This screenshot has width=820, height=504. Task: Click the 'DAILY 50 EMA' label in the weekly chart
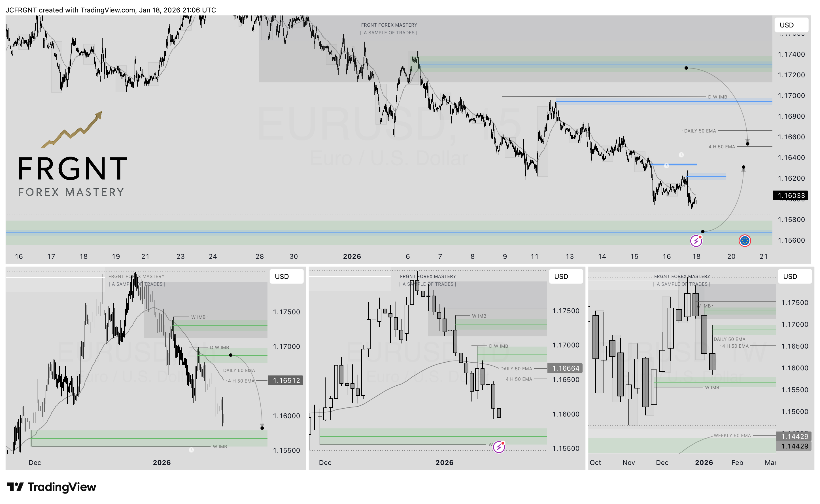click(x=729, y=339)
